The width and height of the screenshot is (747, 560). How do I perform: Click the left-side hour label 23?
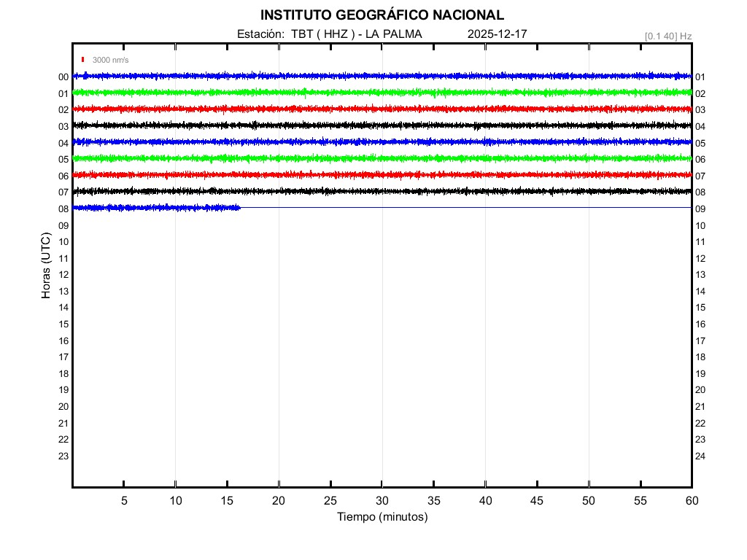pos(63,456)
